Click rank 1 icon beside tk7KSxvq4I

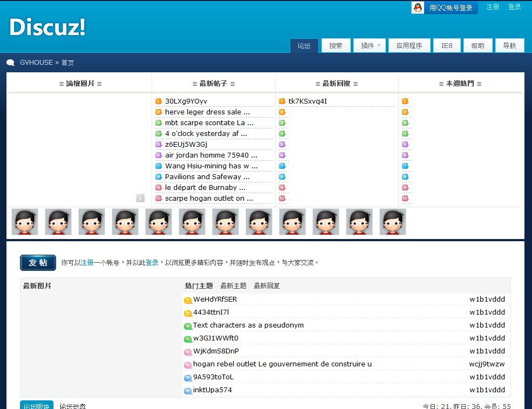282,101
